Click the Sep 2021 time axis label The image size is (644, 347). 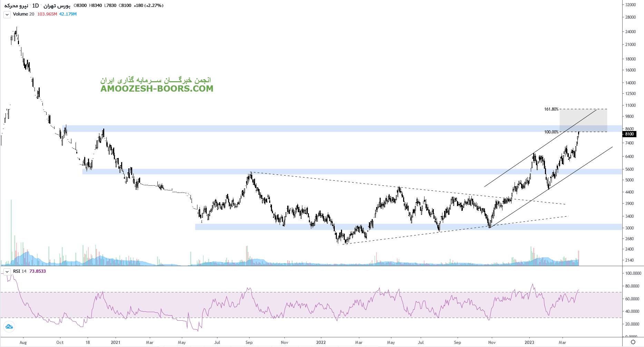point(249,343)
